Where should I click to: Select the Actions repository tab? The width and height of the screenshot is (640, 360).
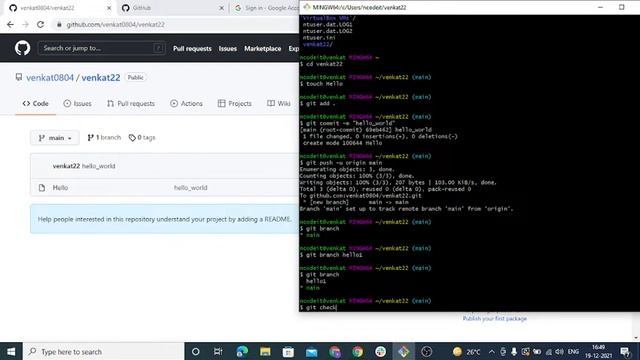[187, 104]
